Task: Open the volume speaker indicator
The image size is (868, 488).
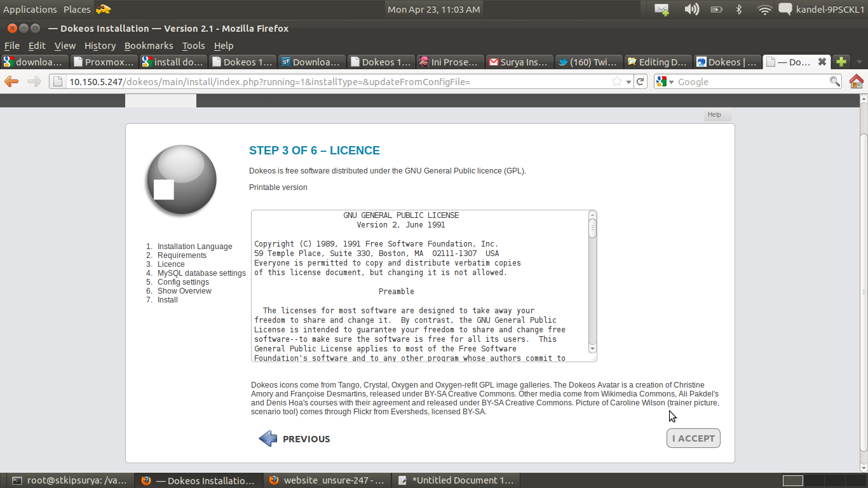Action: (691, 10)
